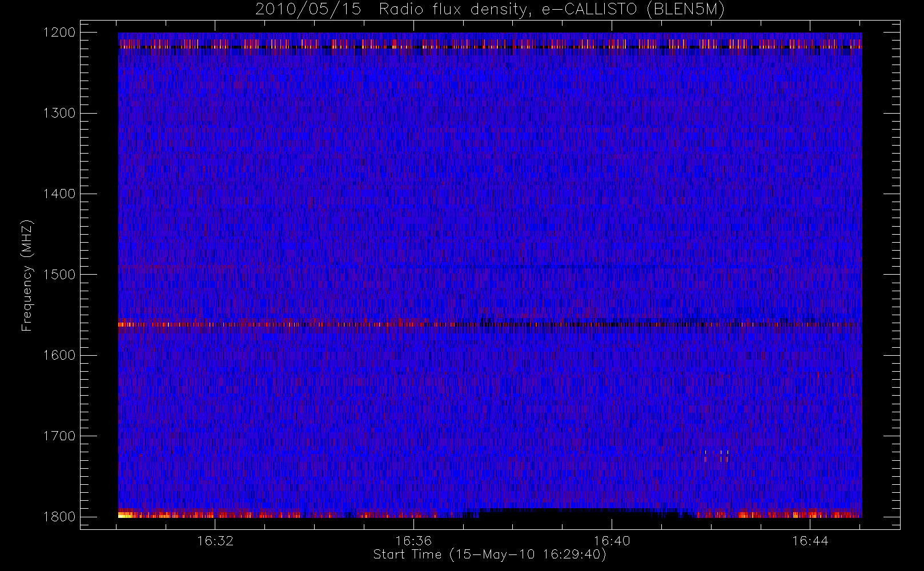Image resolution: width=924 pixels, height=571 pixels.
Task: Click the 16:40 time tick label
Action: pos(612,541)
